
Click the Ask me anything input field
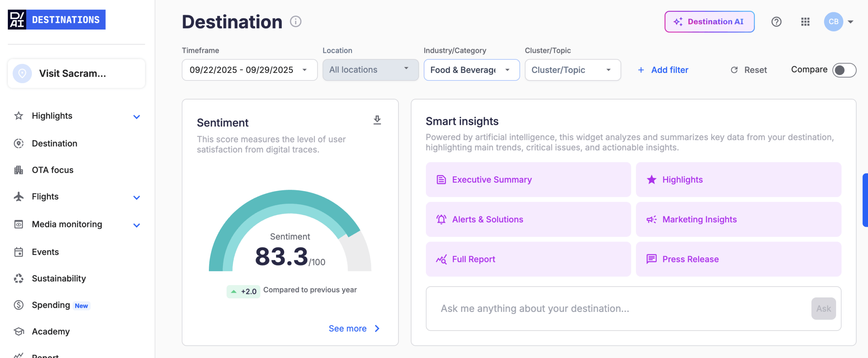tap(617, 308)
